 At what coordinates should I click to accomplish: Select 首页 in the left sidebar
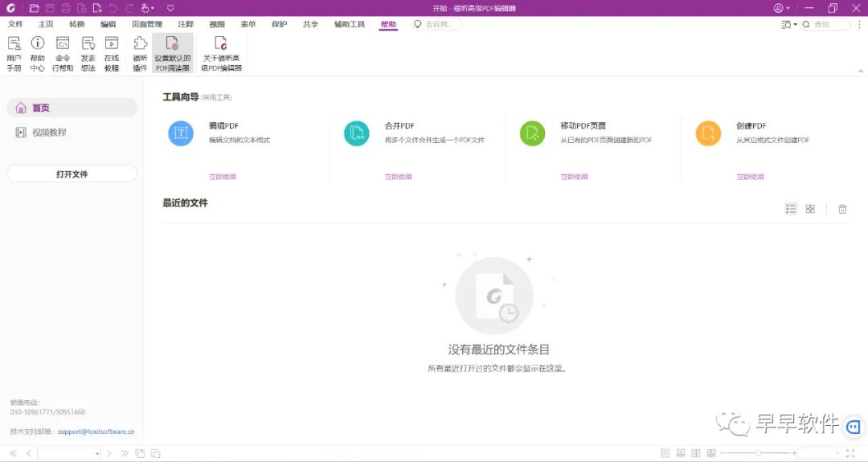(72, 108)
